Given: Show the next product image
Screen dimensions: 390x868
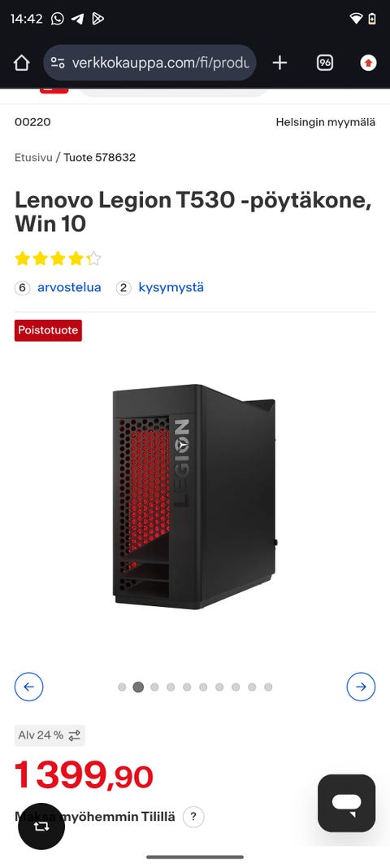Looking at the screenshot, I should click(x=362, y=687).
